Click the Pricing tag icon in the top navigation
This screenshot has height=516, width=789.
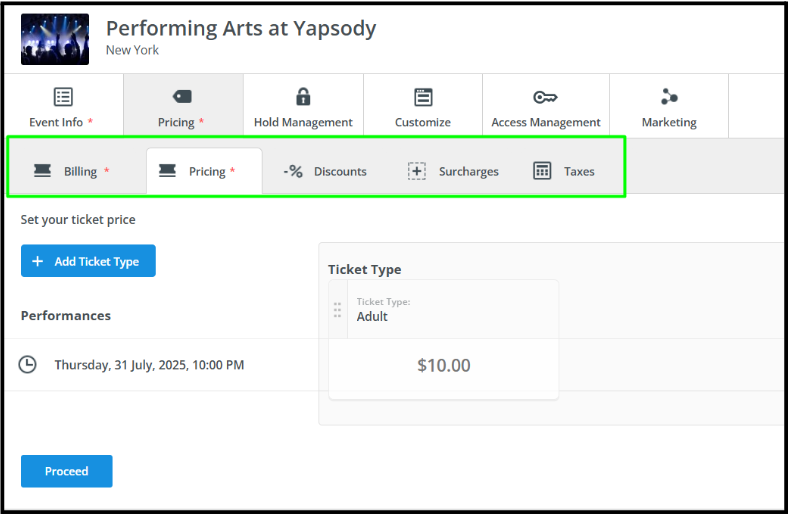182,96
